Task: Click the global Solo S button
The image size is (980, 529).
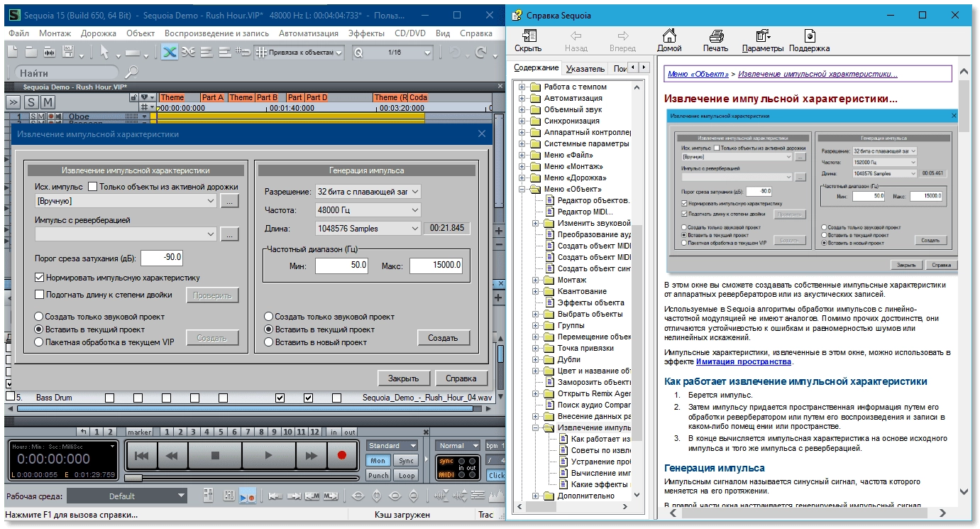Action: pos(31,102)
